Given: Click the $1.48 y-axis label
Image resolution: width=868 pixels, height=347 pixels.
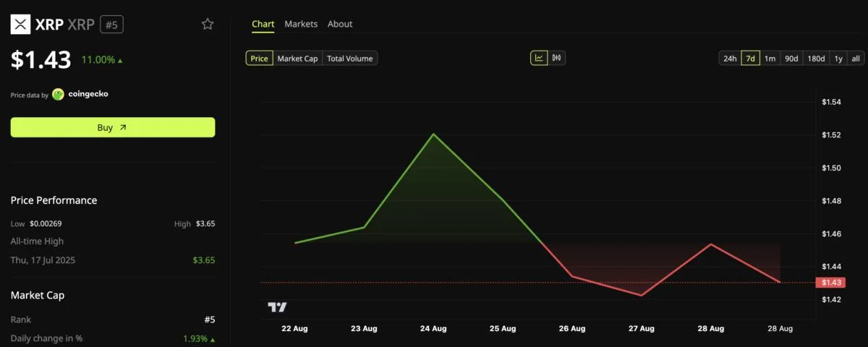Looking at the screenshot, I should coord(831,200).
